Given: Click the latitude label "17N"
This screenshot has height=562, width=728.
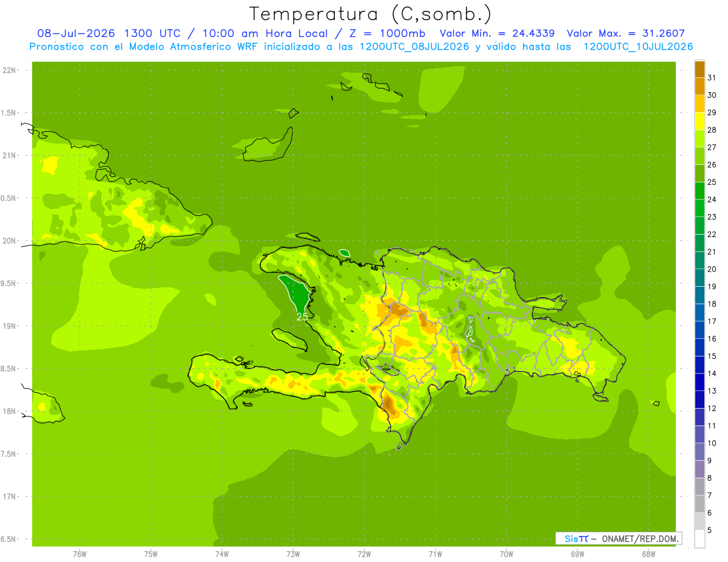Looking at the screenshot, I should pyautogui.click(x=9, y=497).
